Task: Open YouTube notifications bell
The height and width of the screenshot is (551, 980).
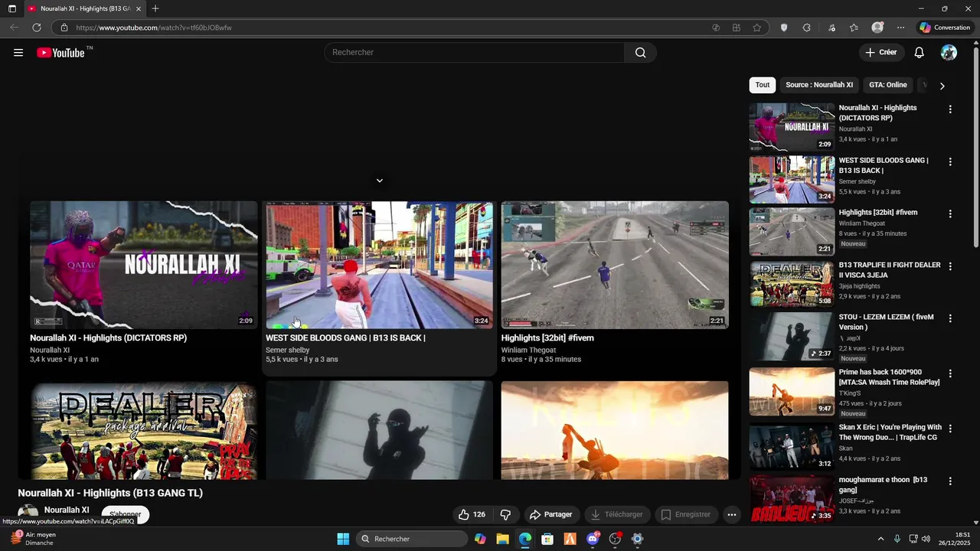Action: (920, 53)
